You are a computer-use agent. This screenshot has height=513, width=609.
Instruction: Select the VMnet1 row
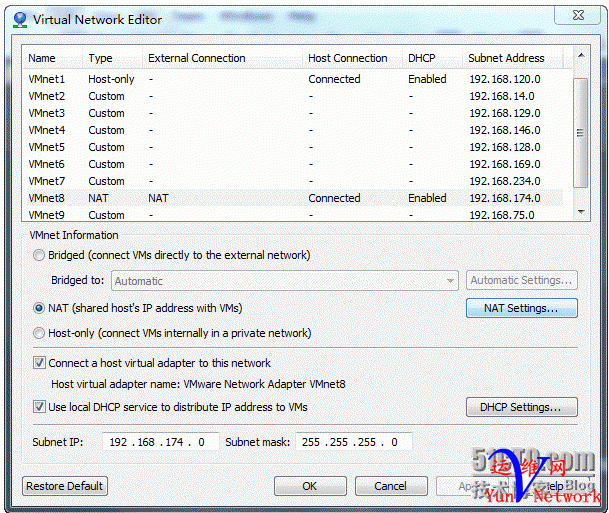293,79
